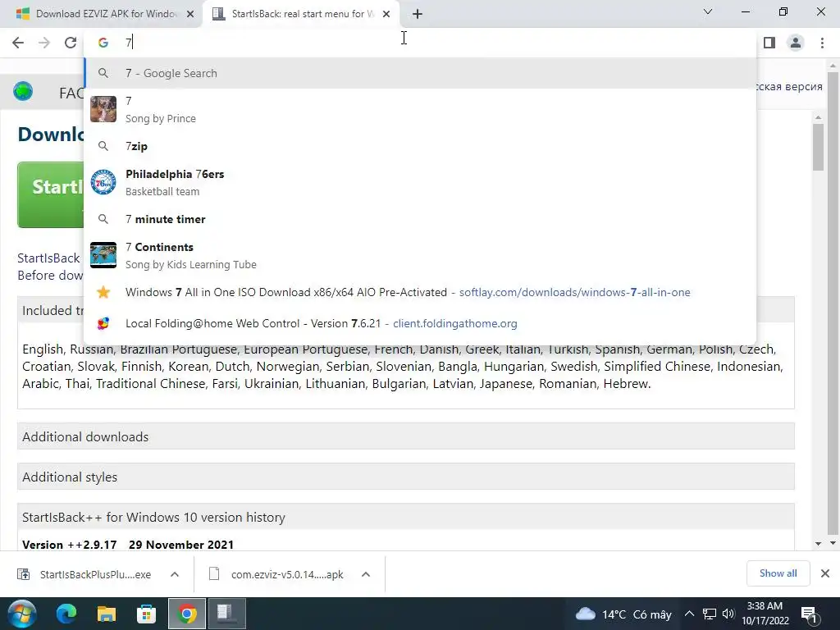
Task: Select the '7 minute timer' suggestion
Action: point(420,219)
